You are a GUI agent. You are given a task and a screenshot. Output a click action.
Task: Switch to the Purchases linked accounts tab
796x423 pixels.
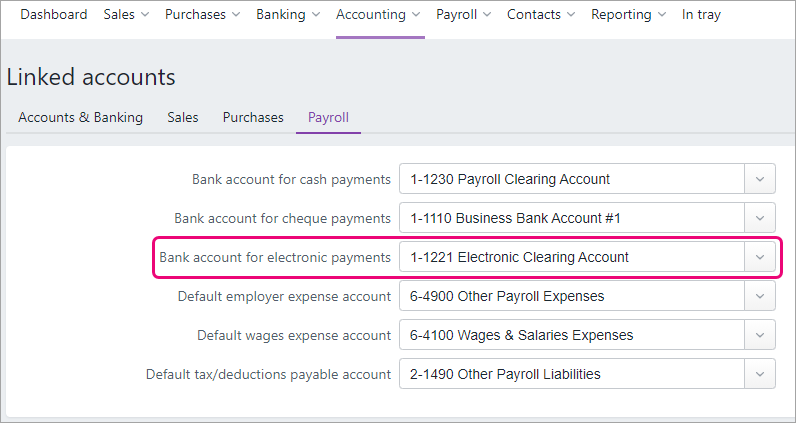(253, 117)
